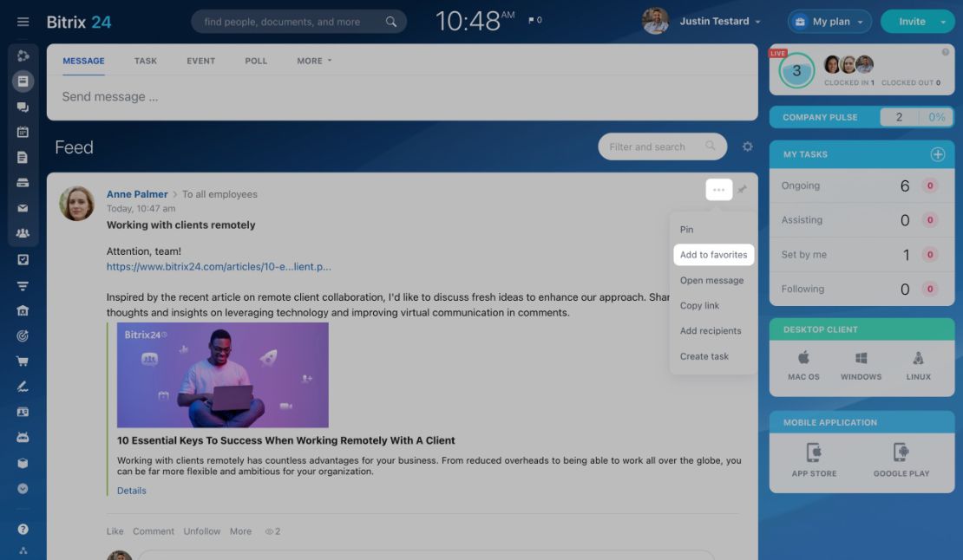Click the Filter and search field

(x=662, y=147)
